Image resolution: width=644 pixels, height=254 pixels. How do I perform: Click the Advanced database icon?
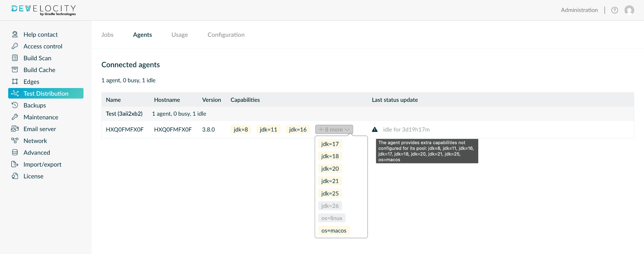point(15,152)
